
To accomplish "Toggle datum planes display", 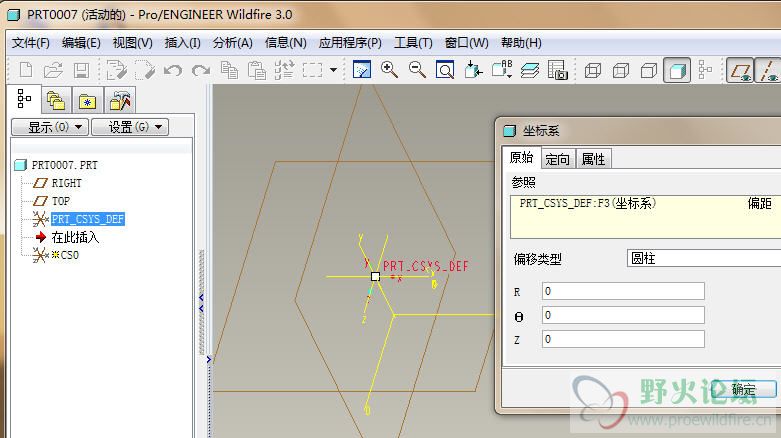I will (x=740, y=70).
